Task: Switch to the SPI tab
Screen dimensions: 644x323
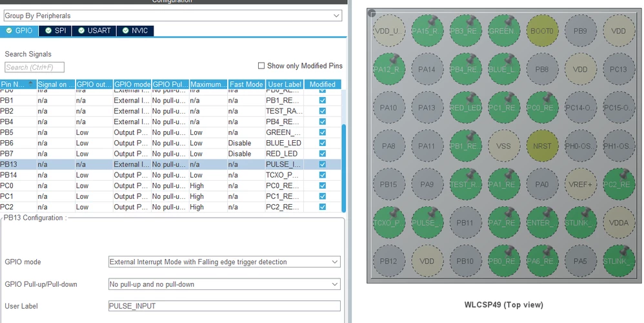Action: click(55, 31)
